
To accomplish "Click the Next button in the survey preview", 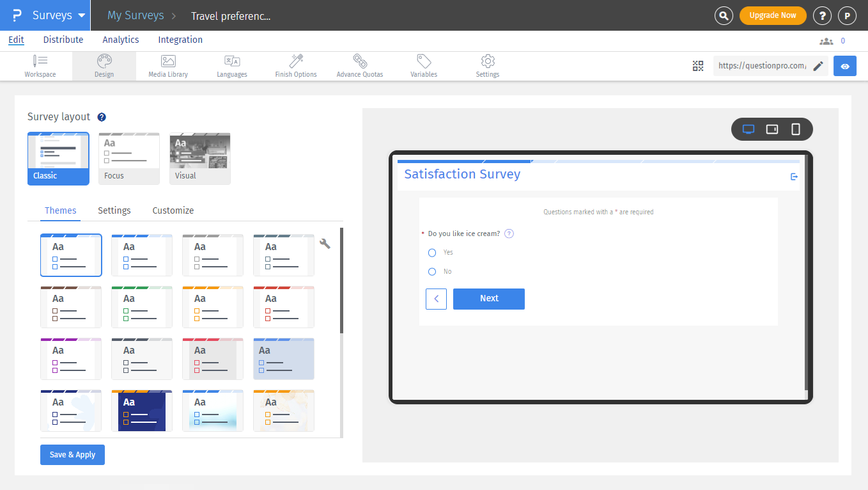I will 488,299.
